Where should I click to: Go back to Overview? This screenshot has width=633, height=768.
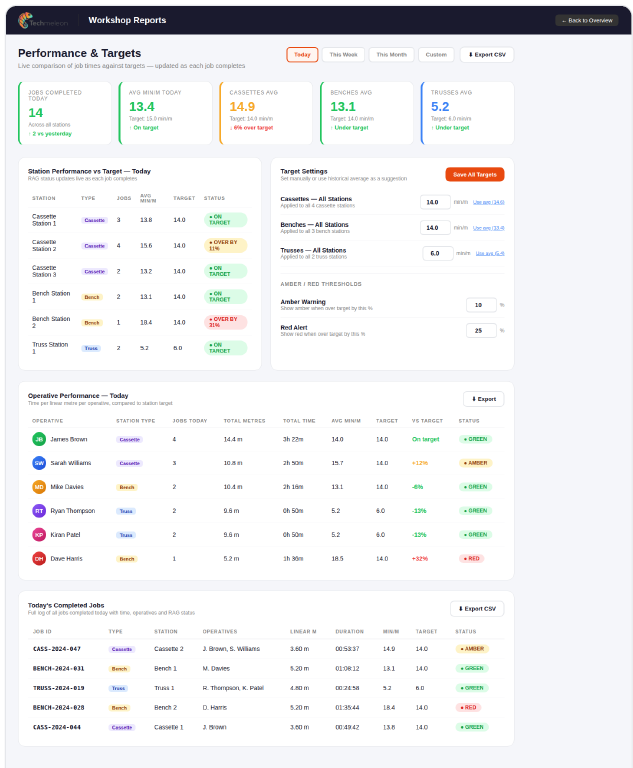coord(587,21)
